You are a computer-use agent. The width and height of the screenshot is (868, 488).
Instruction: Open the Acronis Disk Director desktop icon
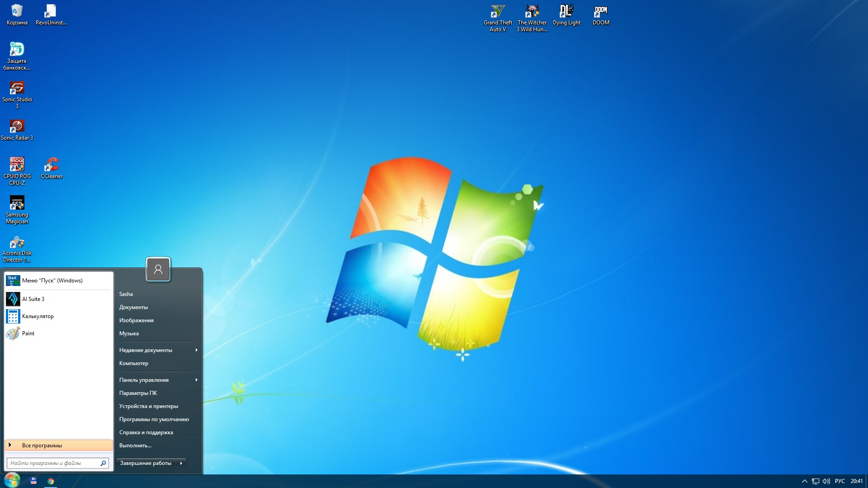coord(17,249)
